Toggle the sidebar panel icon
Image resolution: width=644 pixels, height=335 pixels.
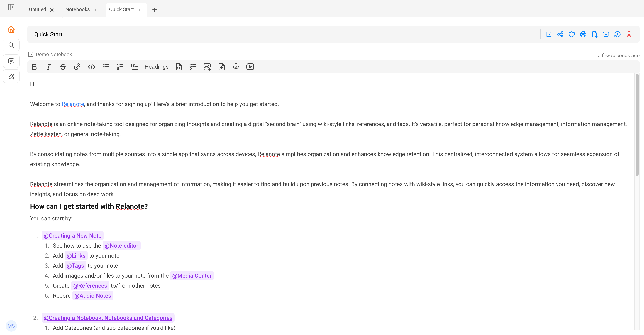click(11, 7)
